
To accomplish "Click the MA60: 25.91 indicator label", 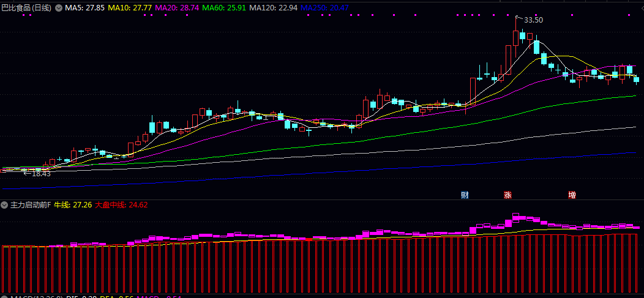I will (x=224, y=8).
